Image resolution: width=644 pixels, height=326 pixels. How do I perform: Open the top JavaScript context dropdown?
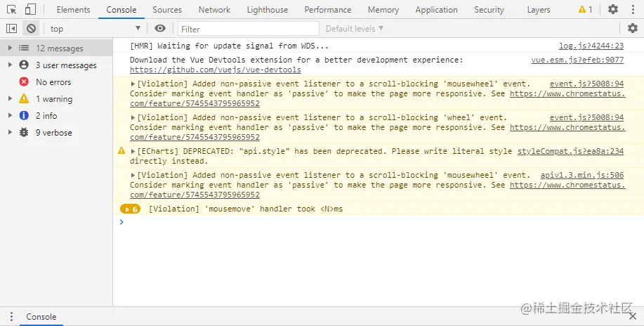(x=96, y=28)
